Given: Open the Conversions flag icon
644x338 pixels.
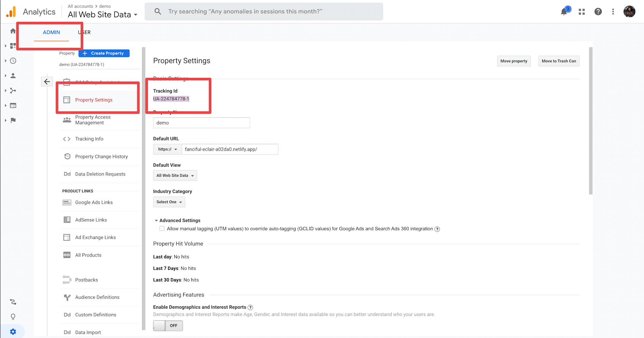Looking at the screenshot, I should tap(13, 120).
